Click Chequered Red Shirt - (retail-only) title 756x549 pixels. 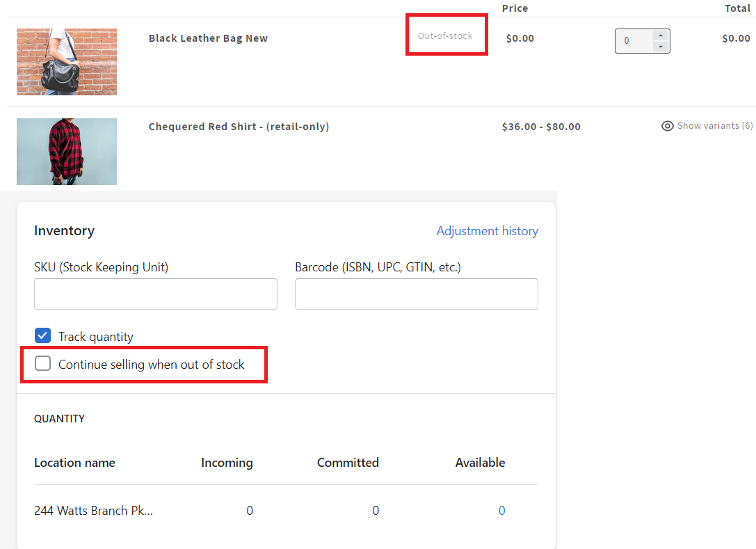pos(239,127)
